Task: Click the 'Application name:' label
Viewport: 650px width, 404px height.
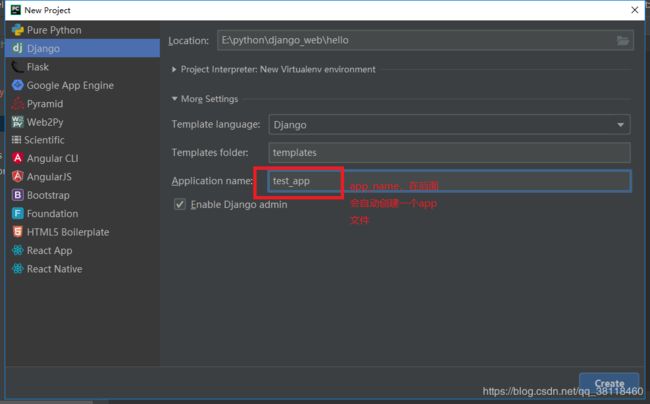Action: tap(212, 181)
